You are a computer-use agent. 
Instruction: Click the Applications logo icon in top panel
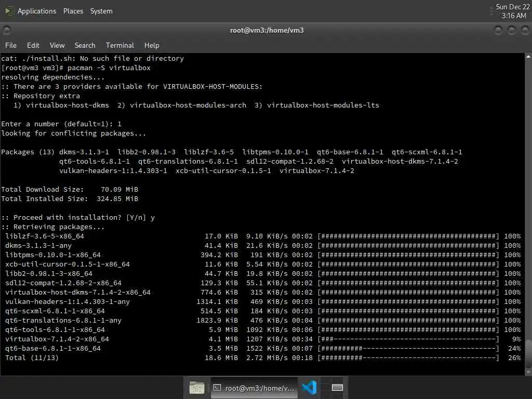[9, 11]
